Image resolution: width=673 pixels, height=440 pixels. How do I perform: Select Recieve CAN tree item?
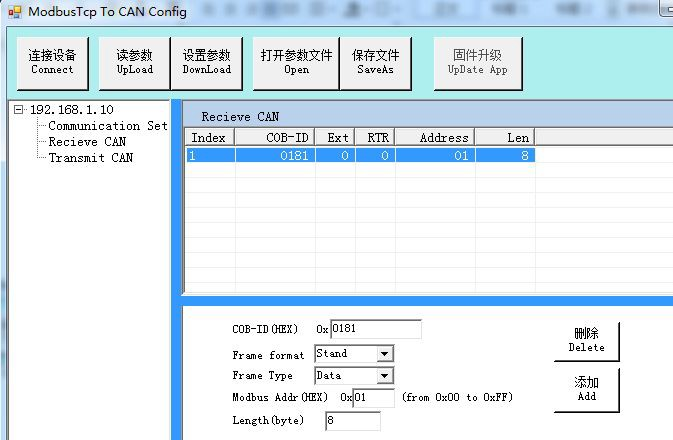[87, 142]
